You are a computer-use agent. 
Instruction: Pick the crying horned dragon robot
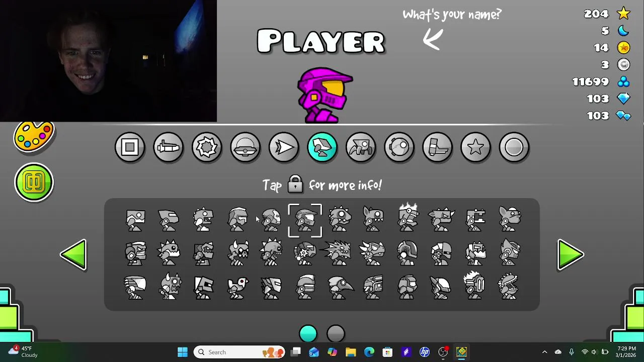click(373, 253)
